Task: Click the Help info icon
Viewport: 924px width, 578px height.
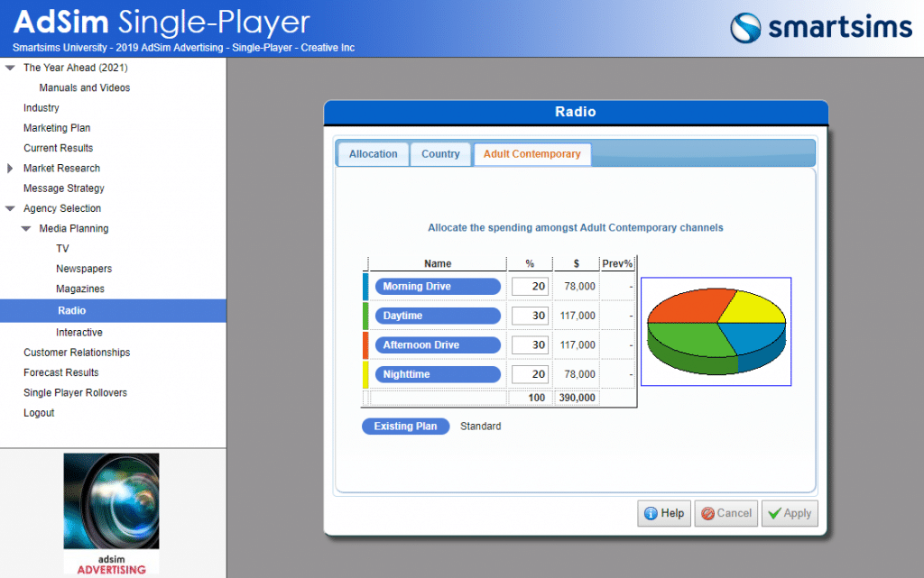Action: (x=652, y=513)
